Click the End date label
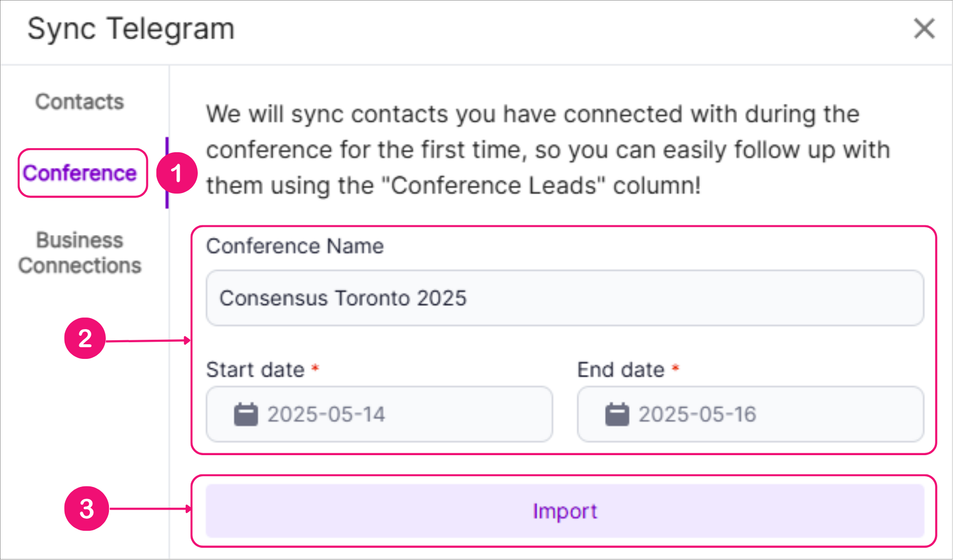 click(x=621, y=369)
